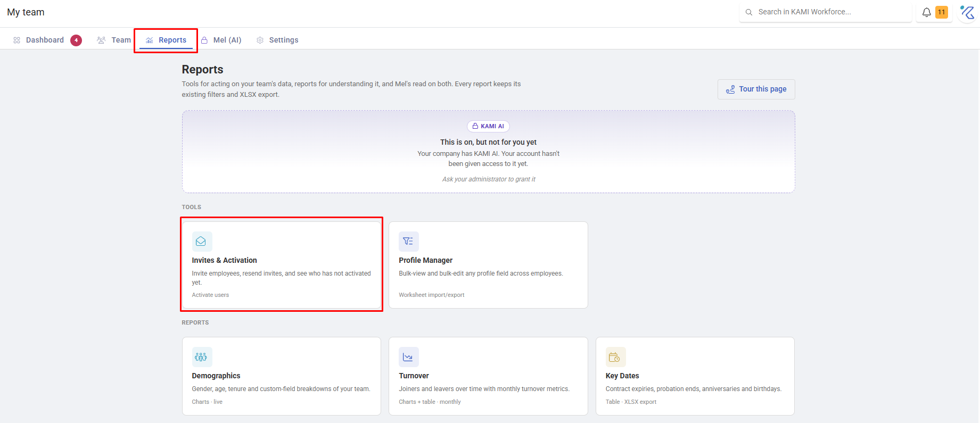
Task: Click the 'Worksheet import/export' label
Action: (x=431, y=295)
